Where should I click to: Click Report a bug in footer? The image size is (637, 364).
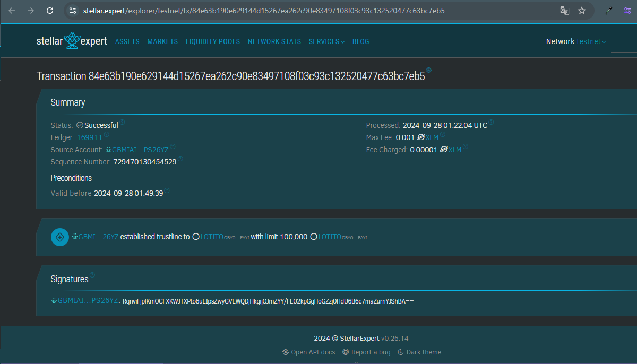point(366,352)
